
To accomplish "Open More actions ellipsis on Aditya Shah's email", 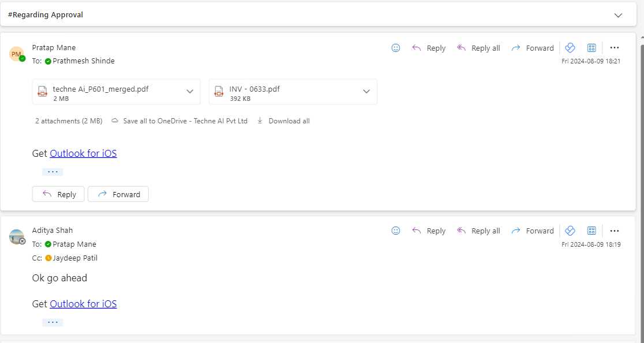I will click(615, 231).
